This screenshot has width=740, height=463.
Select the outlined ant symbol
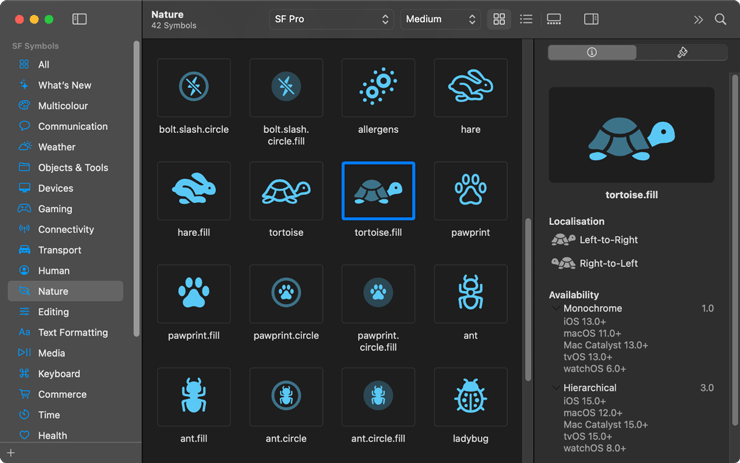(x=471, y=294)
